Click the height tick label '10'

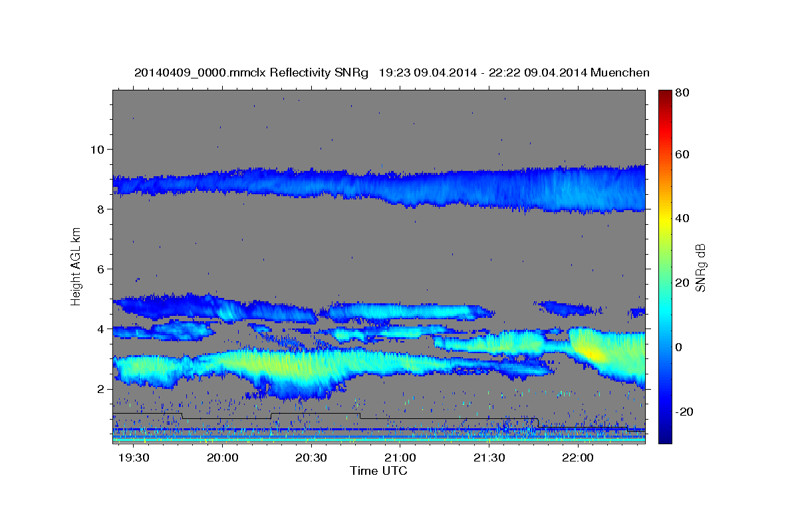97,149
